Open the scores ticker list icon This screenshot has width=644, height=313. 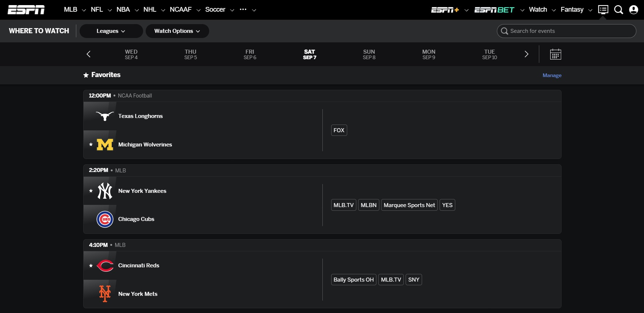(x=603, y=9)
